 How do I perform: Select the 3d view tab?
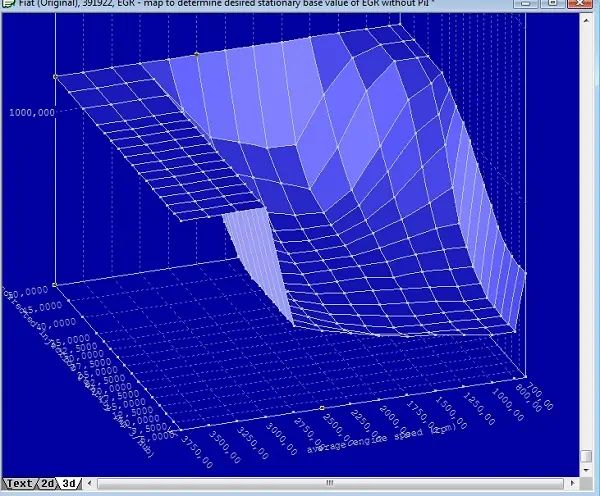click(x=70, y=484)
